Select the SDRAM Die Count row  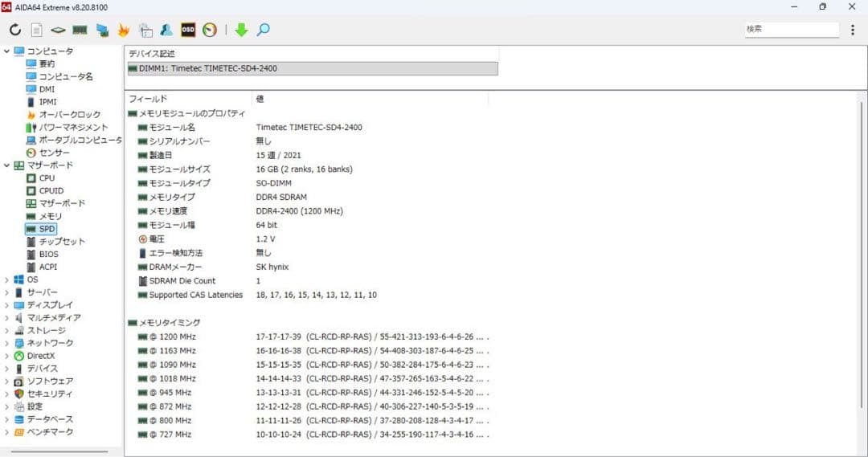click(308, 281)
